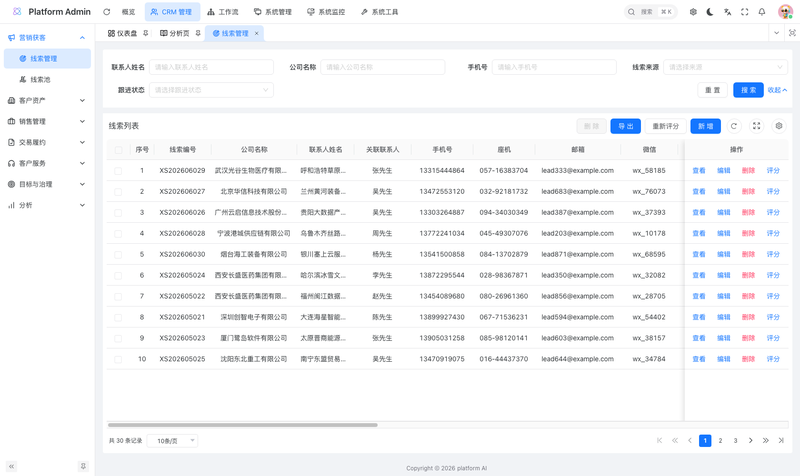
Task: Open table column settings gear icon
Action: click(x=779, y=126)
